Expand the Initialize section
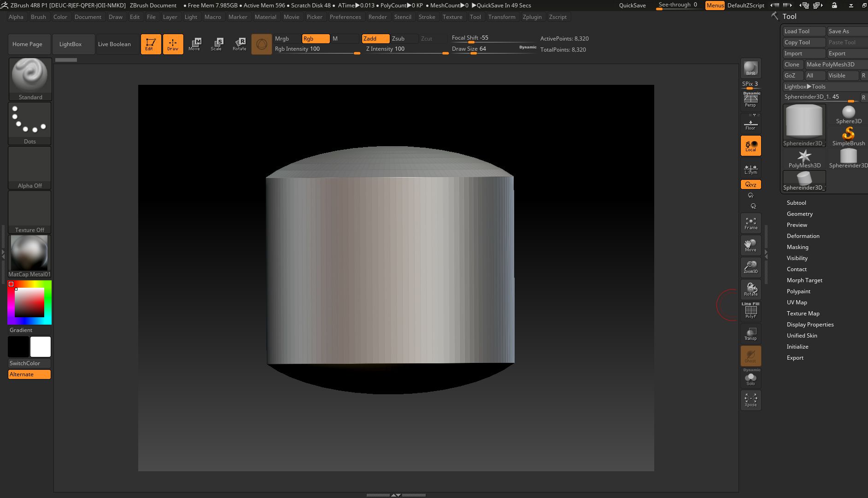The width and height of the screenshot is (868, 498). [797, 347]
